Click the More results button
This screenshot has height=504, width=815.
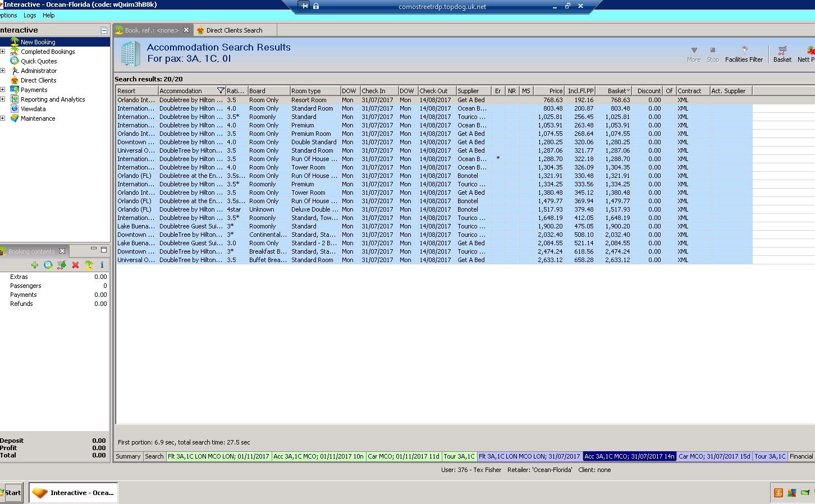pos(694,54)
